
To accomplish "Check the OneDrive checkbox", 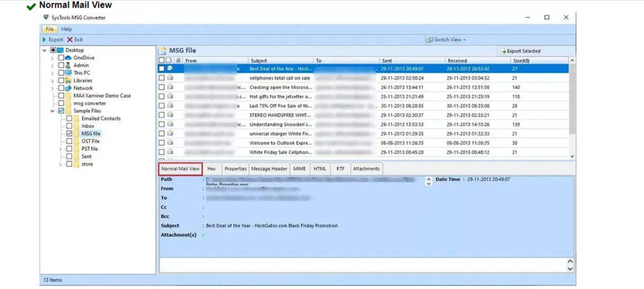I will (x=61, y=58).
